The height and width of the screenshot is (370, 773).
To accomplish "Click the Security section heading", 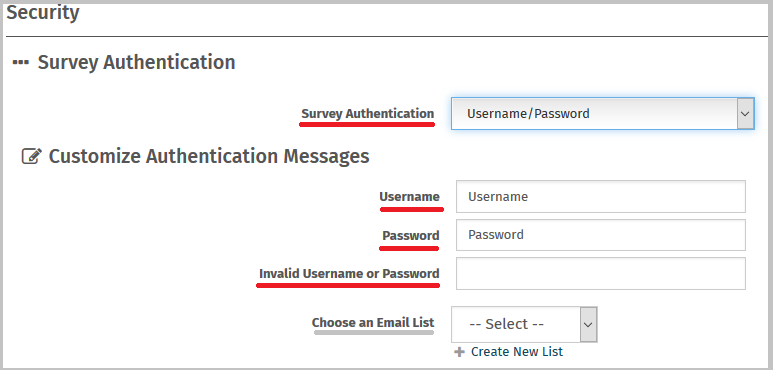I will (42, 13).
